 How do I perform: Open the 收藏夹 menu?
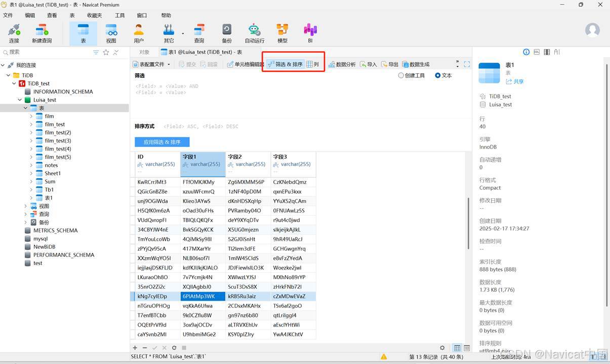(x=94, y=15)
